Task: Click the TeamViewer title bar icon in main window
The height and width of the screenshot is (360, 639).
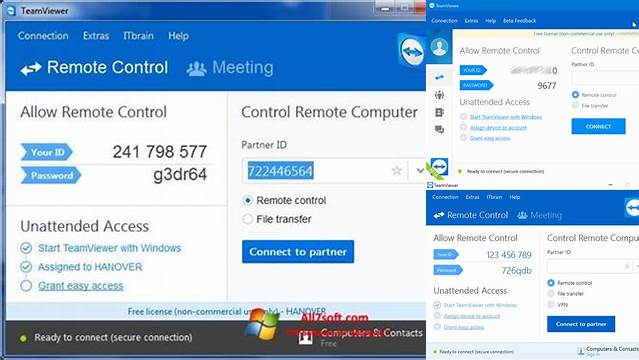Action: point(11,11)
